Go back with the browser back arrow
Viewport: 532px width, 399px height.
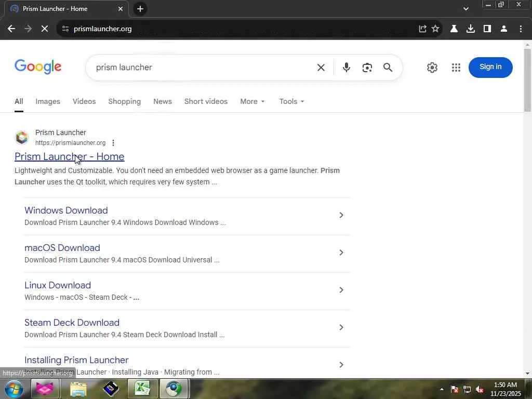coord(11,29)
